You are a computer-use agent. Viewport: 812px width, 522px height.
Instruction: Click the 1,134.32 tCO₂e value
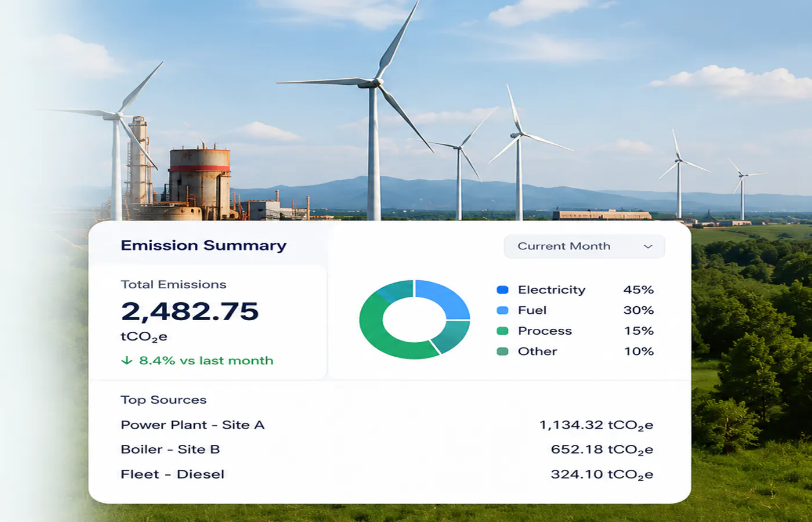click(x=596, y=426)
